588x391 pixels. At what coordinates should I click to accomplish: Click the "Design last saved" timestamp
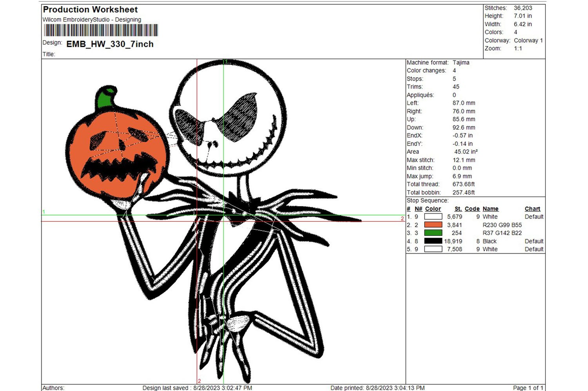[197, 388]
